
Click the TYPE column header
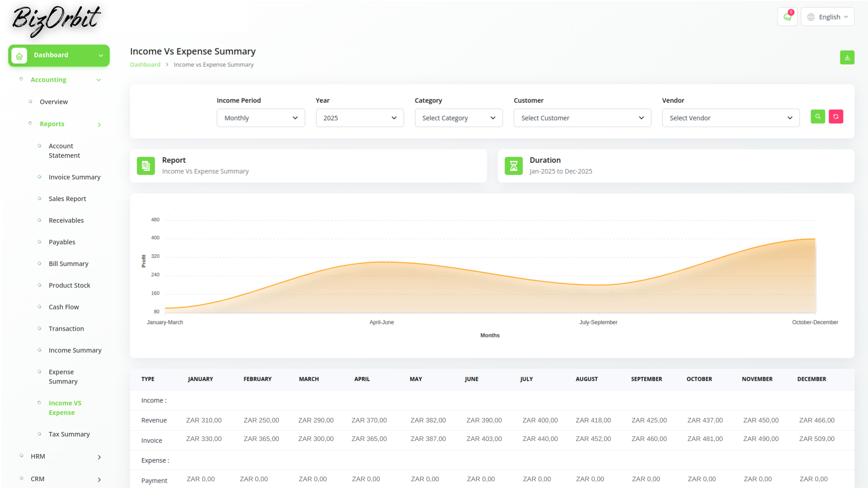tap(148, 379)
